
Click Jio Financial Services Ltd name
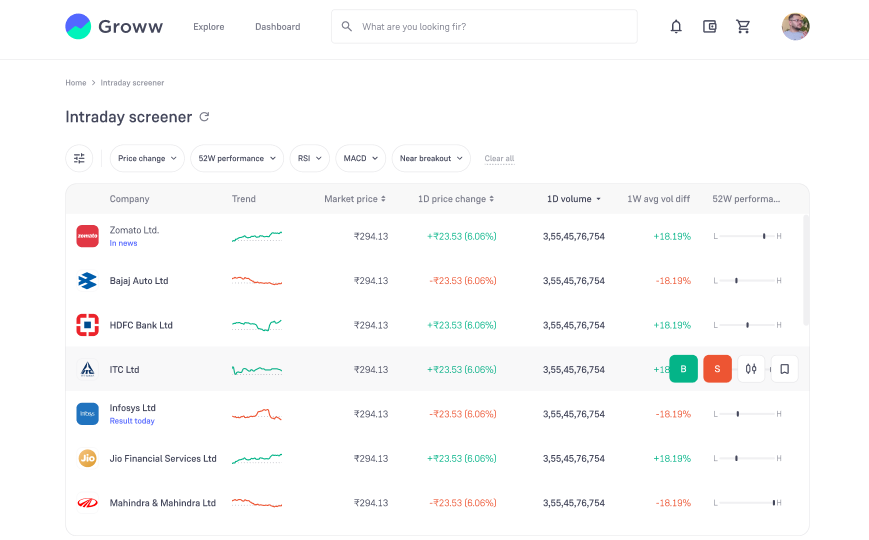coord(163,459)
